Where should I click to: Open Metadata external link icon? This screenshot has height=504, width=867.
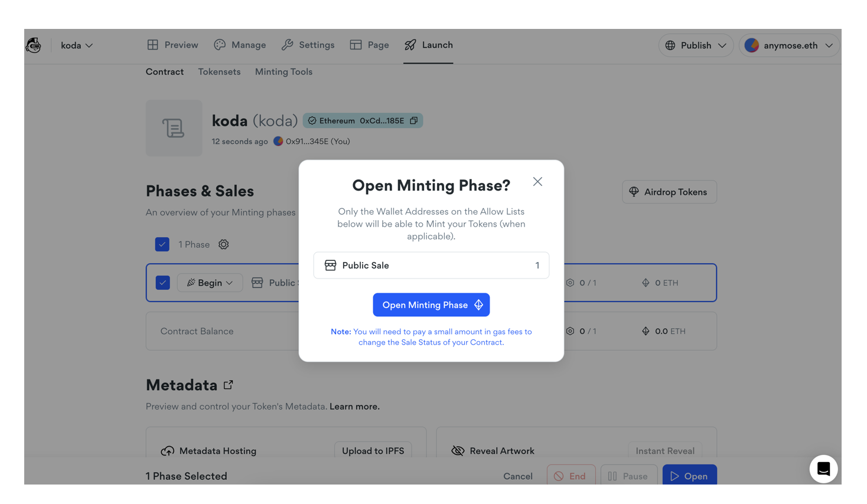pos(229,385)
